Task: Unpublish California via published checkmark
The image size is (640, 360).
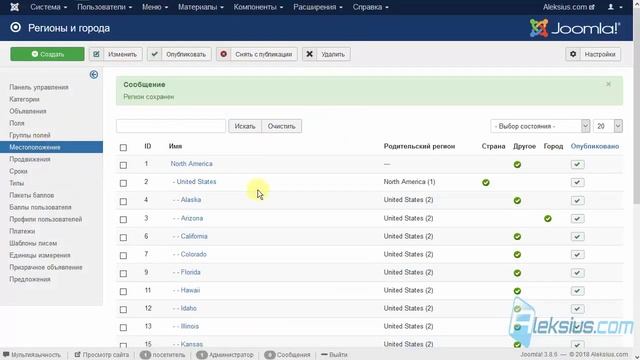Action: (577, 237)
